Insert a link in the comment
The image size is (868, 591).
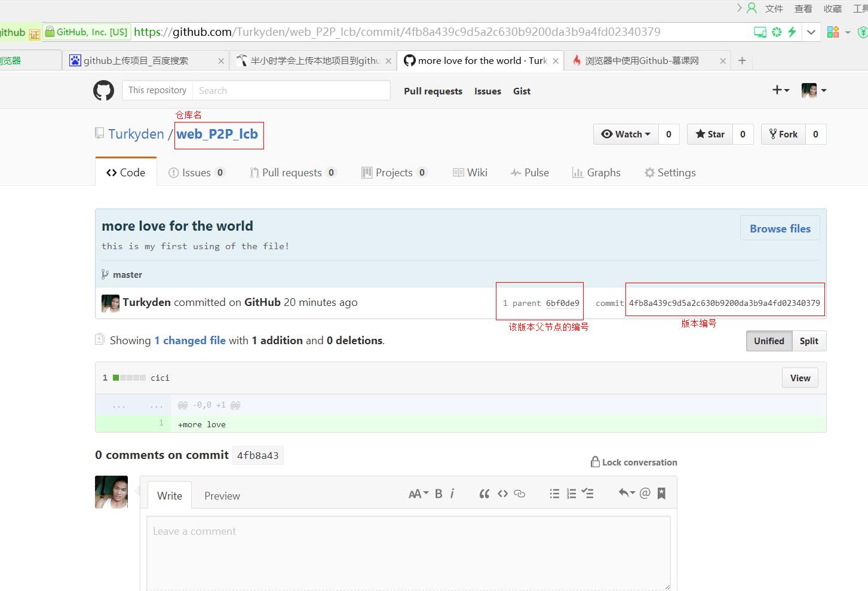point(520,494)
